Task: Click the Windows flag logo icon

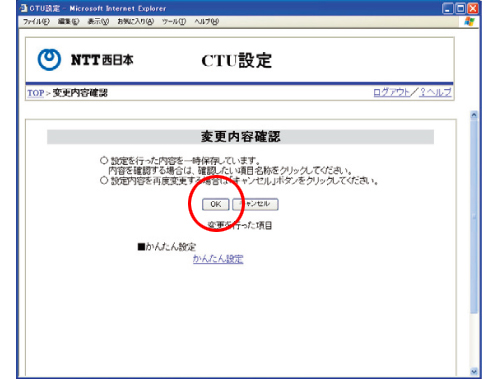Action: click(x=469, y=22)
